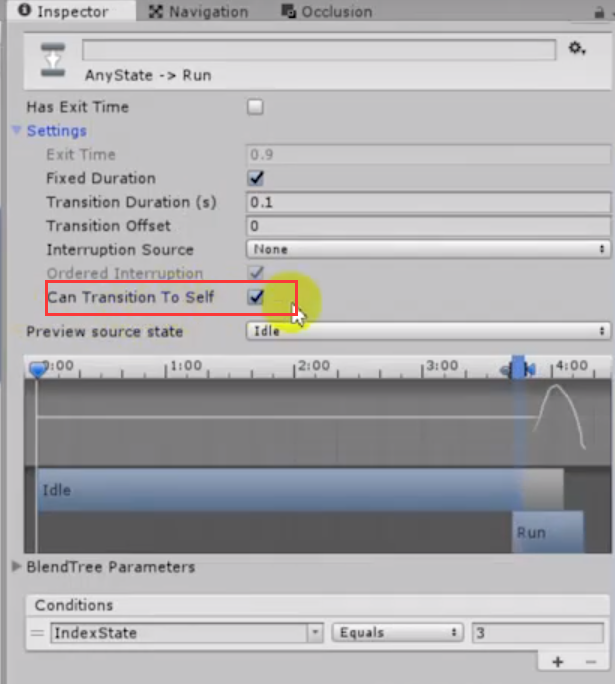Collapse the Settings foldout
This screenshot has width=615, height=684.
pos(17,130)
